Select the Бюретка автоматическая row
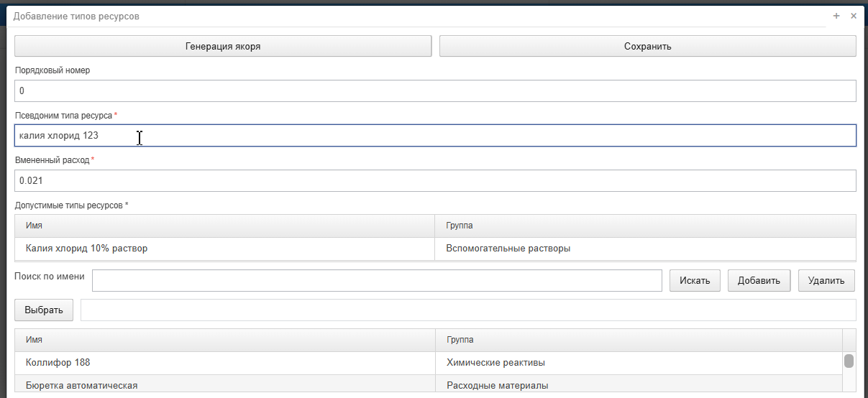Viewport: 868px width, 398px height. 429,385
